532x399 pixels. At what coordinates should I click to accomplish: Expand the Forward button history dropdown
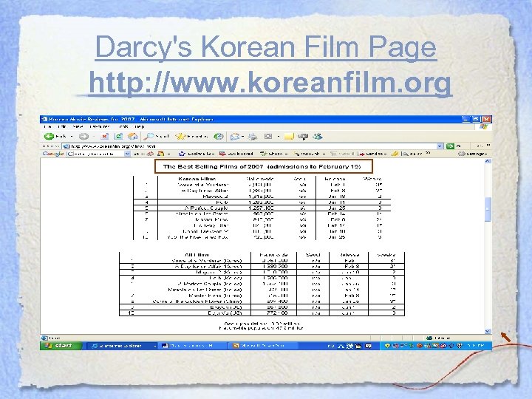(x=94, y=137)
